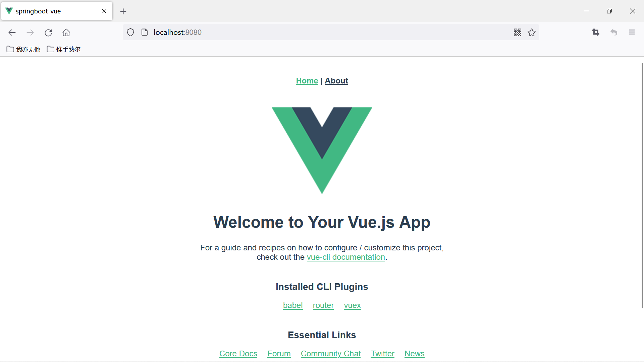Click the babel plugin link
The width and height of the screenshot is (644, 362).
click(293, 305)
